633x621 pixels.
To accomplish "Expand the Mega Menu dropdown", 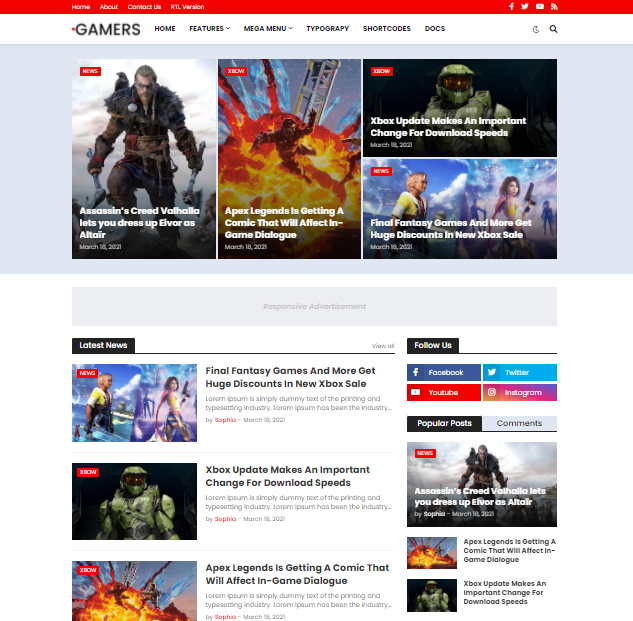I will pyautogui.click(x=268, y=29).
